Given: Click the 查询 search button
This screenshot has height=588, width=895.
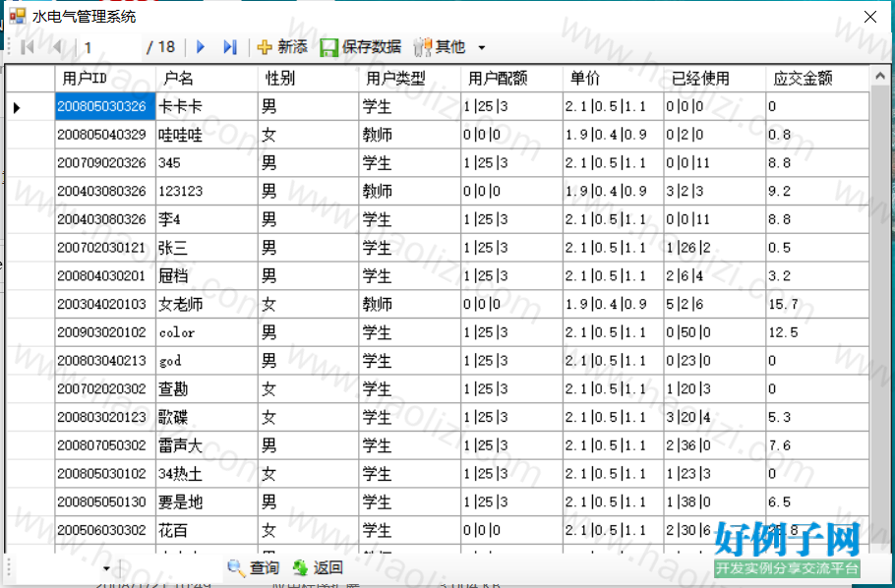Looking at the screenshot, I should coord(254,567).
